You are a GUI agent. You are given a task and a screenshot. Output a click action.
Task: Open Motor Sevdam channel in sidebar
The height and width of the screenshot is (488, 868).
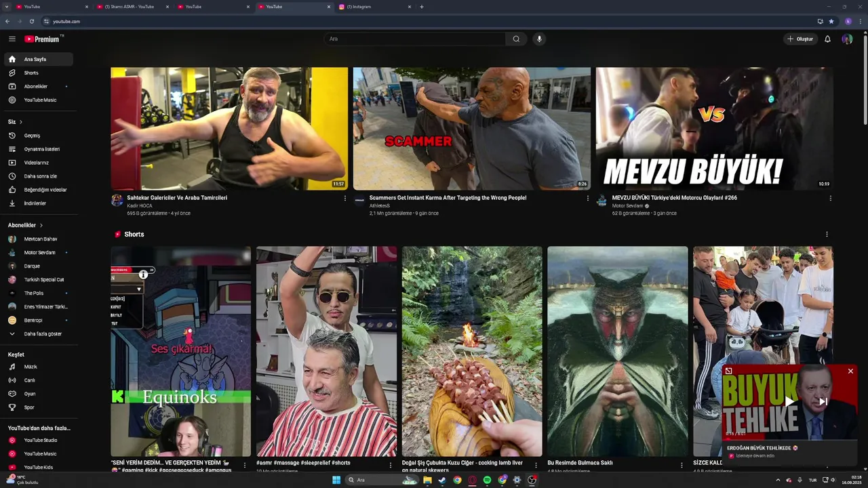40,252
